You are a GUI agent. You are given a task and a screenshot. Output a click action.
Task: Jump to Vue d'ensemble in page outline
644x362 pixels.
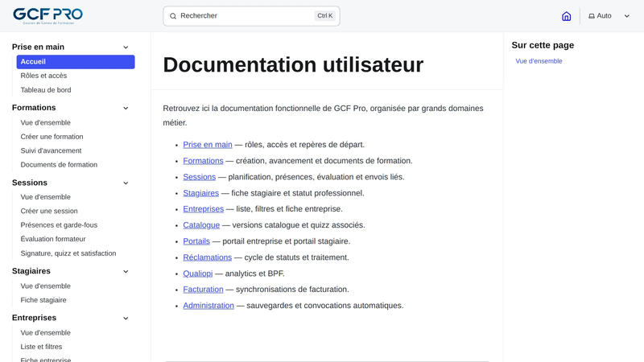[539, 61]
